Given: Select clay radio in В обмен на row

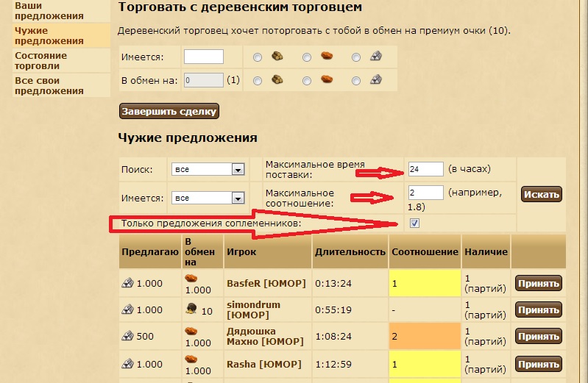Looking at the screenshot, I should click(307, 81).
